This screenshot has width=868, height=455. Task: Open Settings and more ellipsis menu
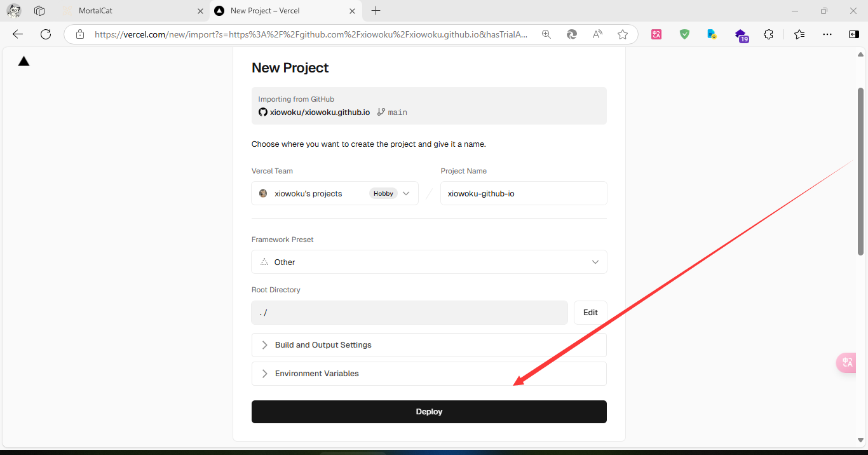coord(827,34)
